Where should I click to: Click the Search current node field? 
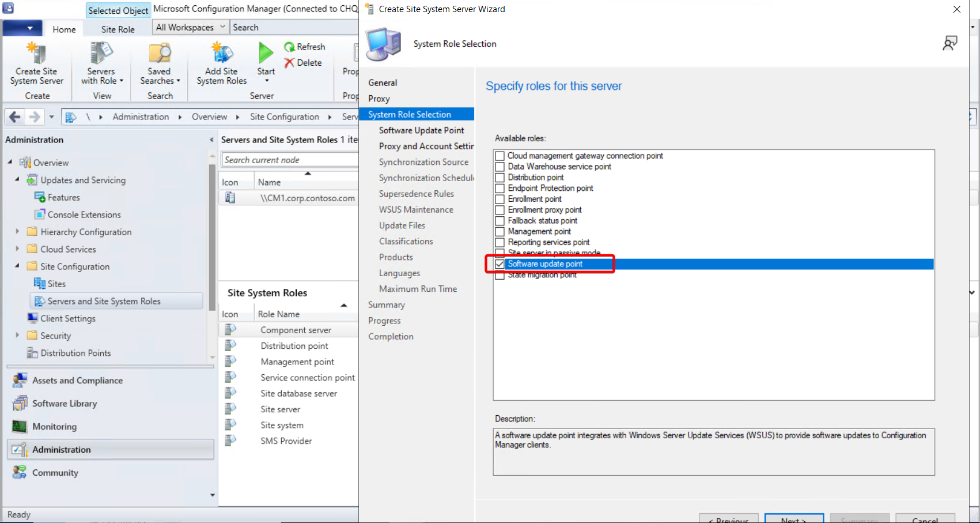click(290, 160)
